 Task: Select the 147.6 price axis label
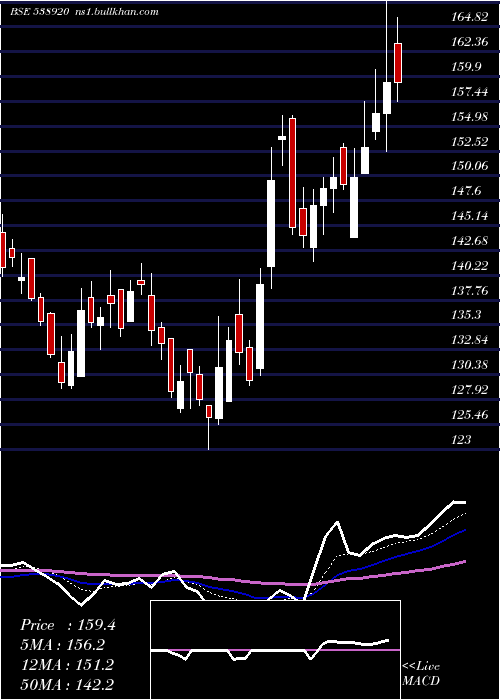click(465, 191)
